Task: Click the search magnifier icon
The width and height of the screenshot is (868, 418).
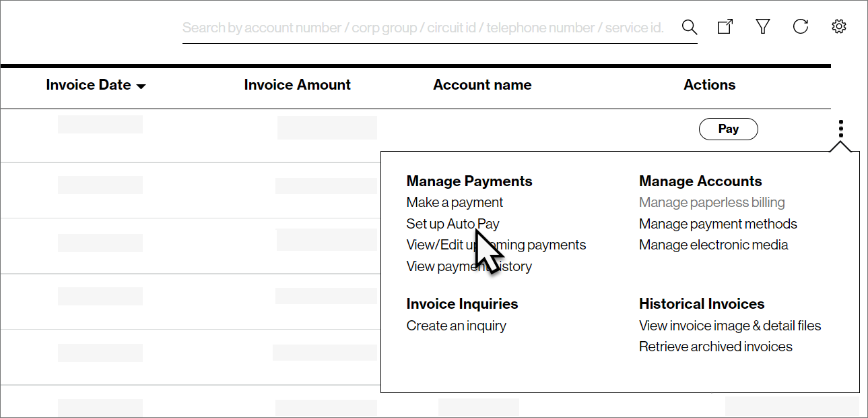Action: [689, 27]
